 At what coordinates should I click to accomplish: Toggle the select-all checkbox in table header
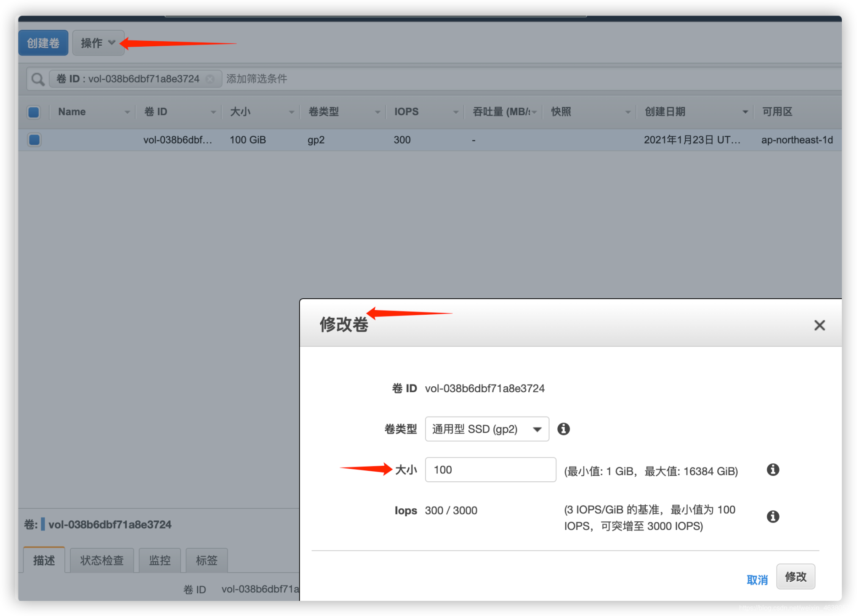(34, 112)
